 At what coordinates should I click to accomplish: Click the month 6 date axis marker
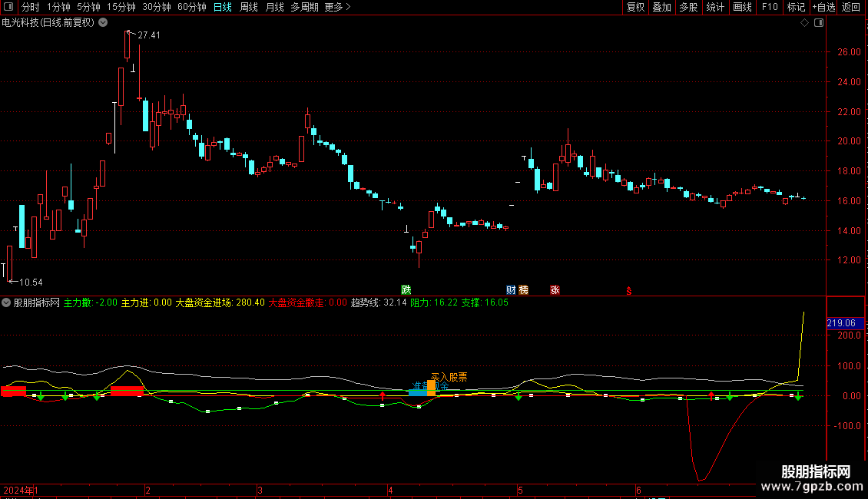click(x=638, y=490)
